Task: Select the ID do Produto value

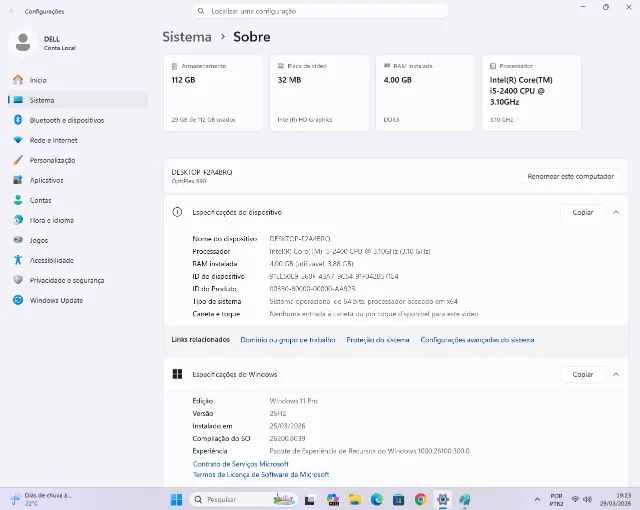Action: point(312,288)
